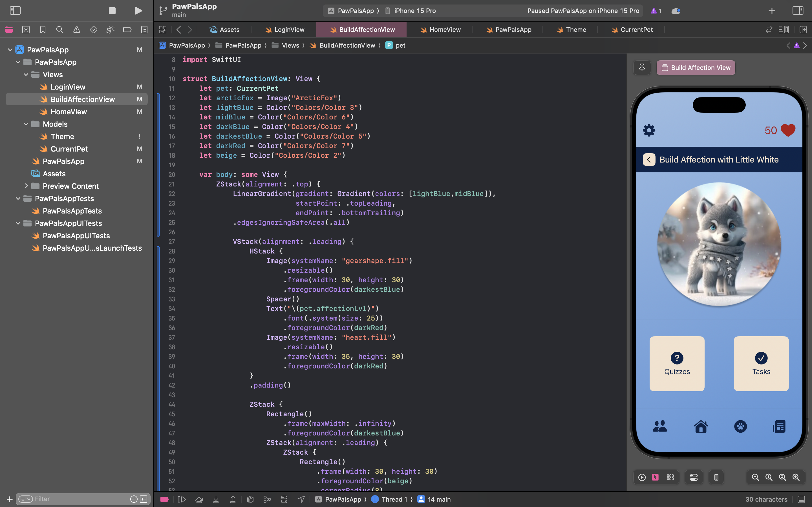812x507 pixels.
Task: Expand the Preview Content folder
Action: tap(26, 186)
